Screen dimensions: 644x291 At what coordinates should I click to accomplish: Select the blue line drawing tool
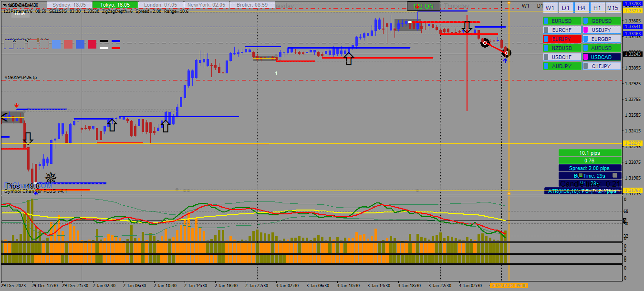[116, 41]
